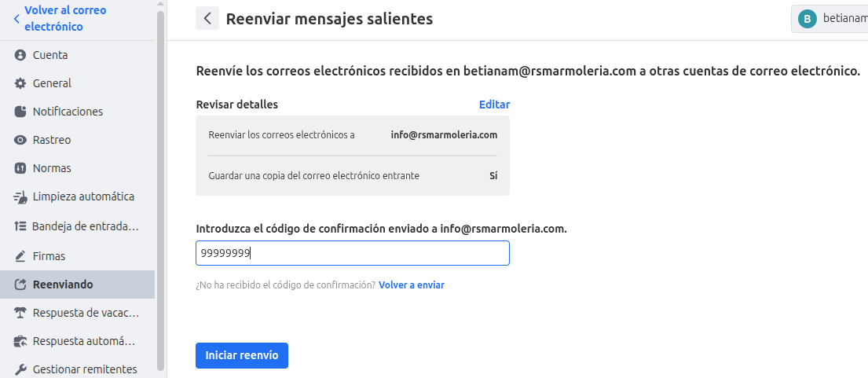Click the confirmation code input field
Screen dimensions: 868x378
click(x=352, y=253)
